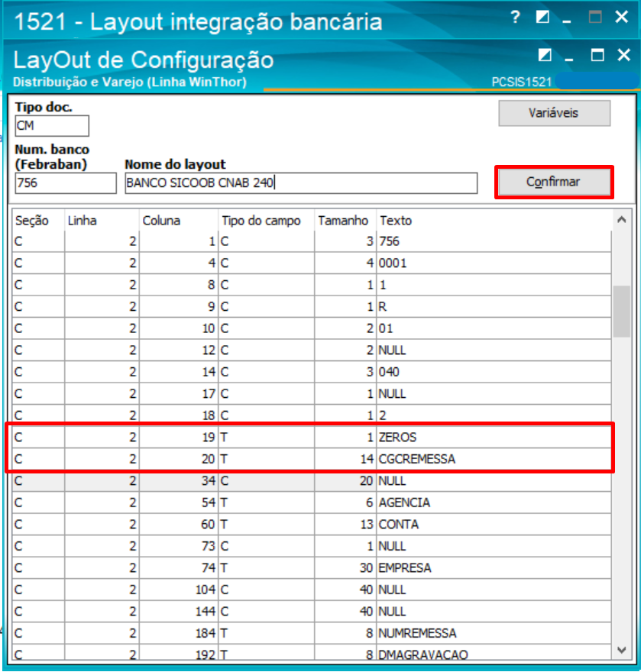641x672 pixels.
Task: Click Tamanho cell 6 in AGENCIA row
Action: coord(345,502)
